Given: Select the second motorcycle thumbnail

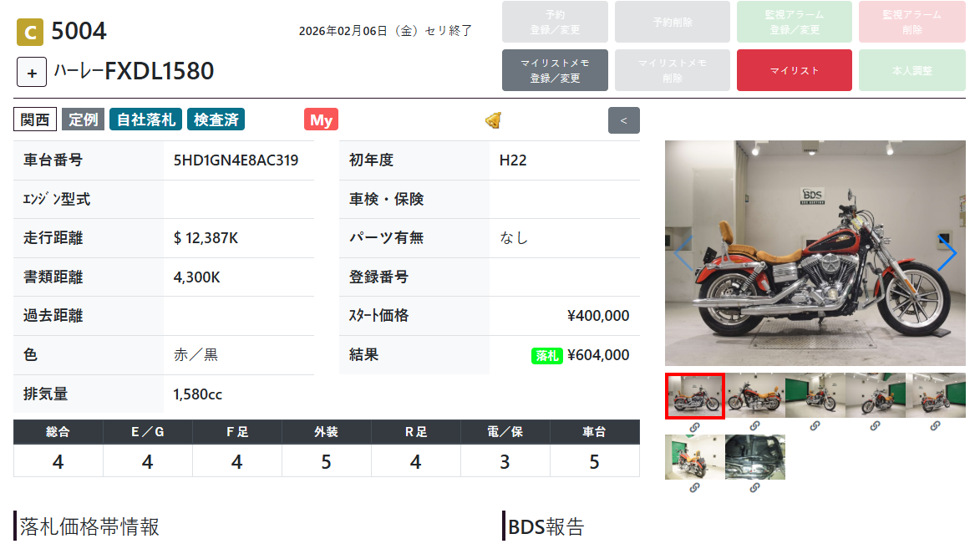Looking at the screenshot, I should click(x=754, y=395).
